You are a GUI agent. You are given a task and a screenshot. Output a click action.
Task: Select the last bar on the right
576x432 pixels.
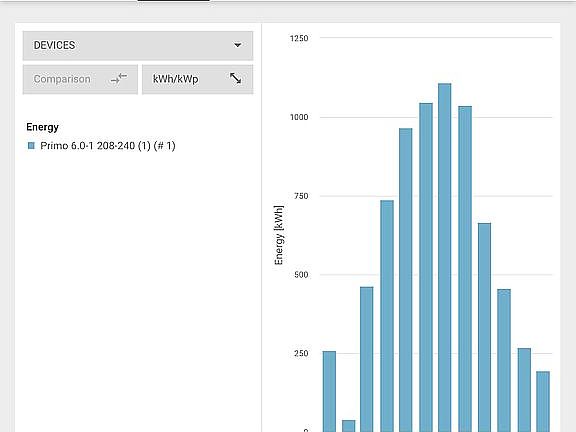pos(543,402)
